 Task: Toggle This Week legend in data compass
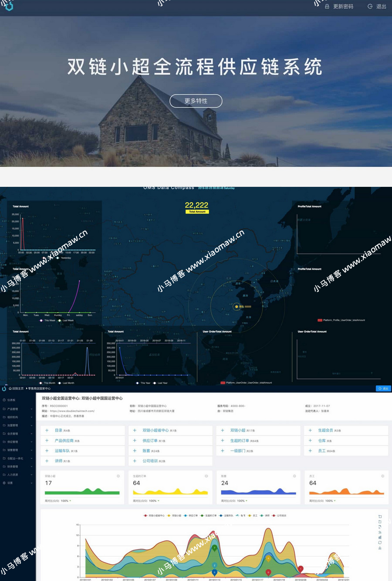coord(47,321)
